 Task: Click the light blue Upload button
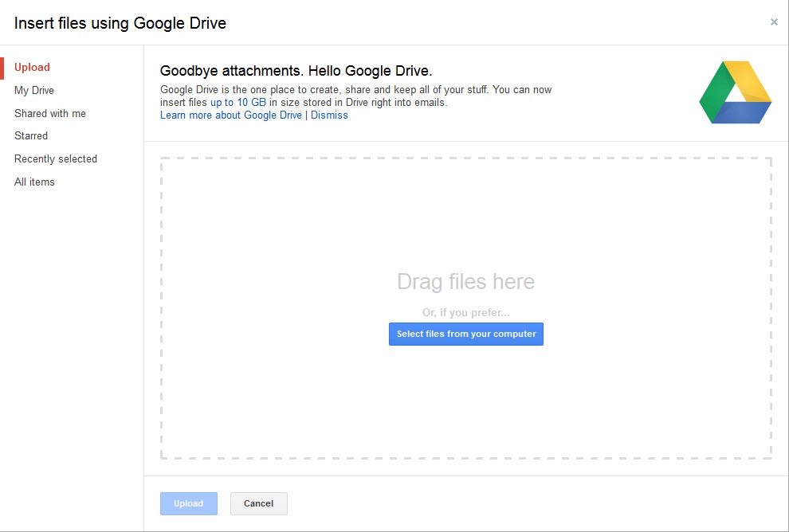click(x=189, y=503)
